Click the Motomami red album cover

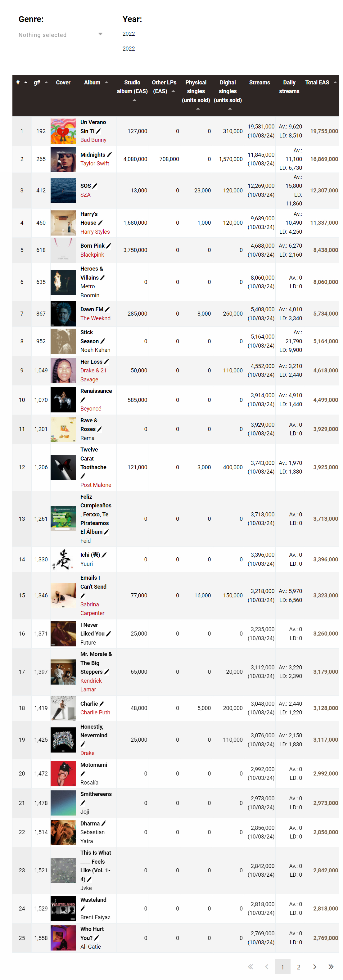click(63, 773)
